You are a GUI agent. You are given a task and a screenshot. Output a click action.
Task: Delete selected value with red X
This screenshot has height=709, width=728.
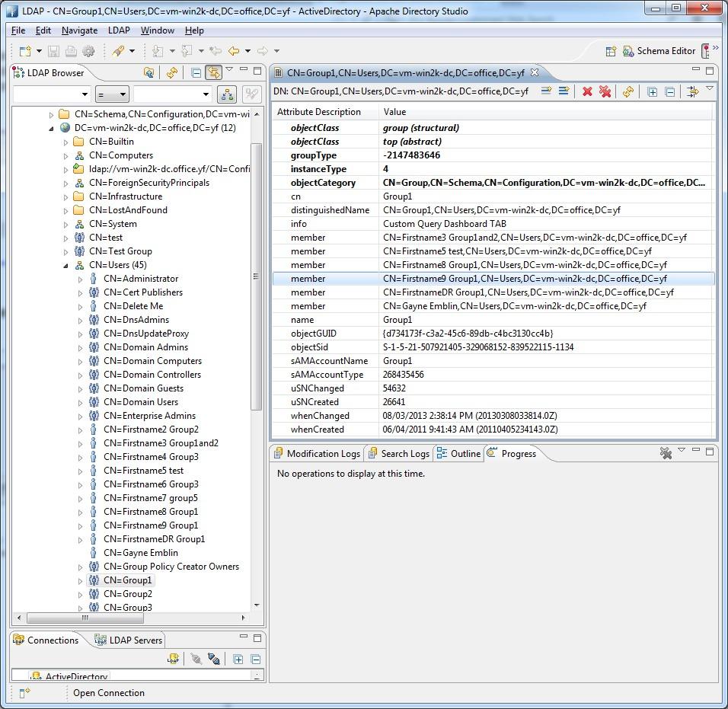coord(587,91)
